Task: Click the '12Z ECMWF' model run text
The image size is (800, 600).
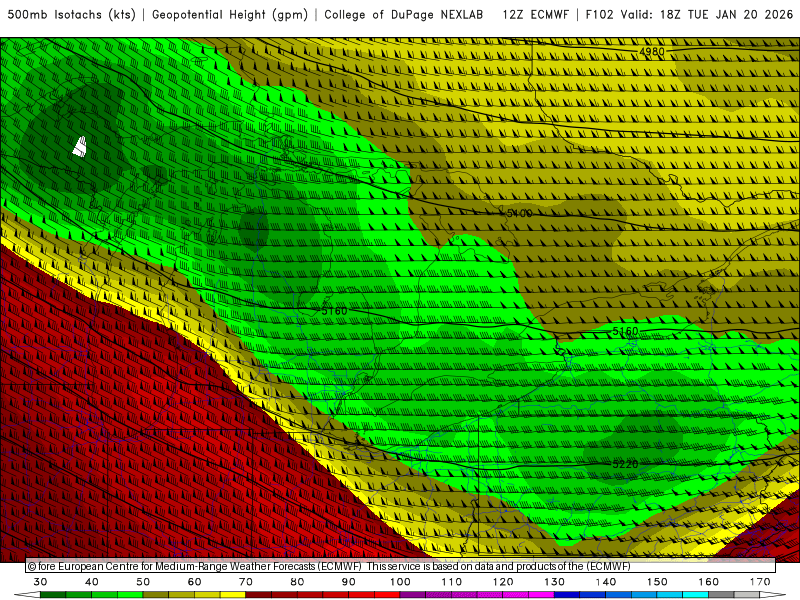Action: tap(535, 15)
